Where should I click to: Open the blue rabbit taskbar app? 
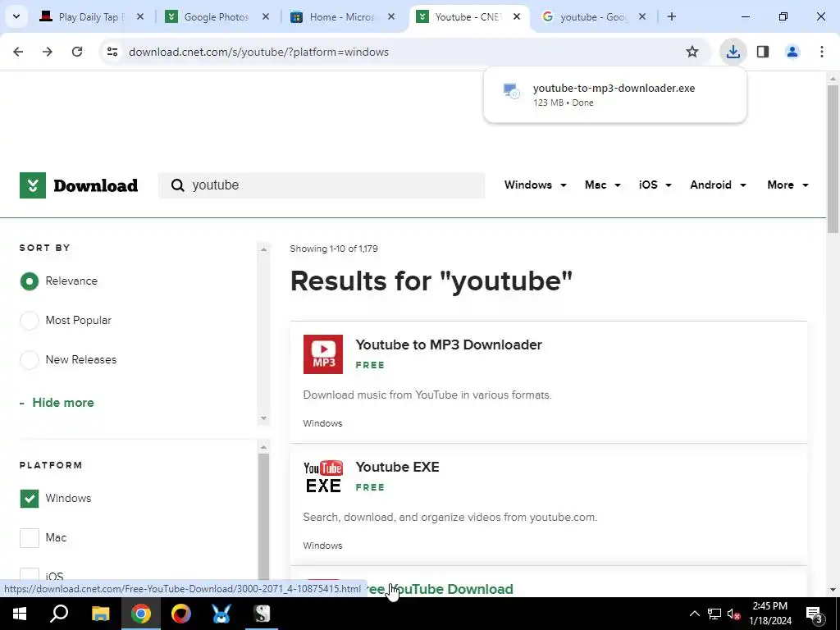coord(221,614)
